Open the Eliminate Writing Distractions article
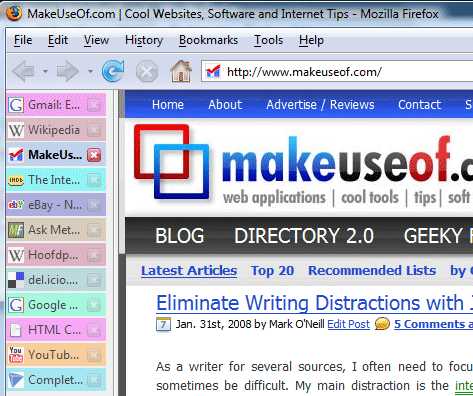 tap(314, 303)
